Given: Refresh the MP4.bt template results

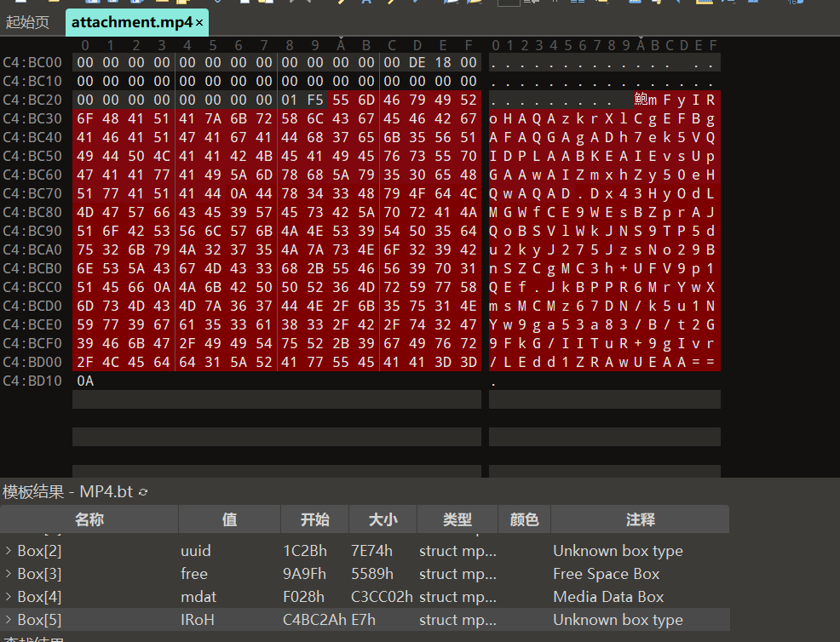Looking at the screenshot, I should (x=143, y=492).
